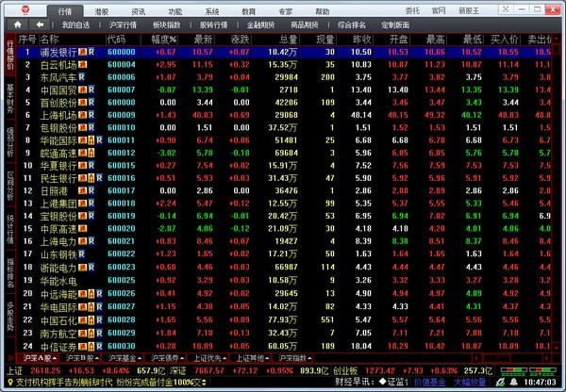Click the 综合排名 toolbar button
Image resolution: width=566 pixels, height=392 pixels.
point(352,24)
